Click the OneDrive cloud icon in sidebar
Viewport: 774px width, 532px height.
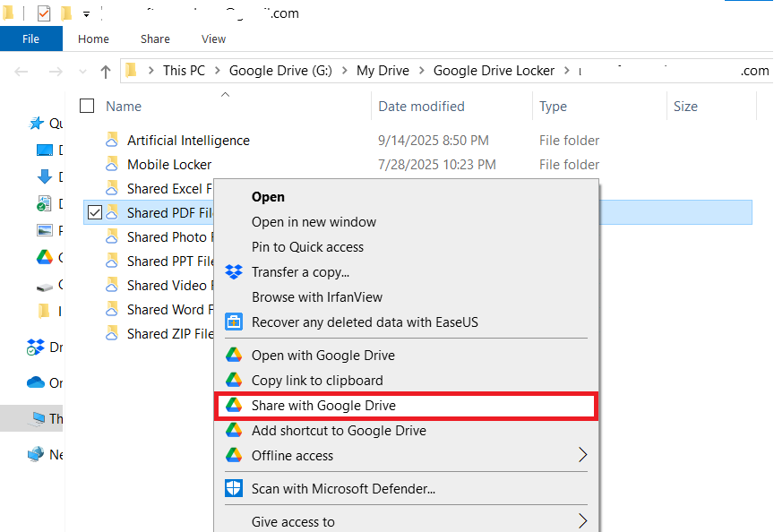(36, 382)
